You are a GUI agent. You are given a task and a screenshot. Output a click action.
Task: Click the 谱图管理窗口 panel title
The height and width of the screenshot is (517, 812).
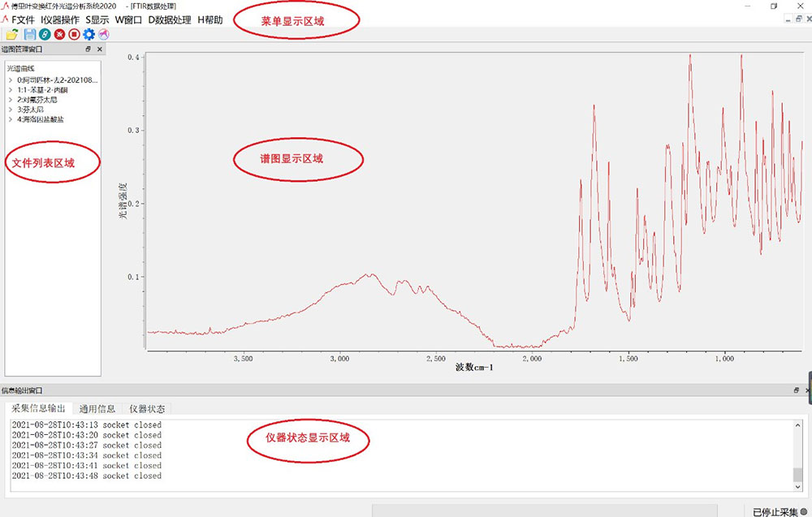click(22, 50)
